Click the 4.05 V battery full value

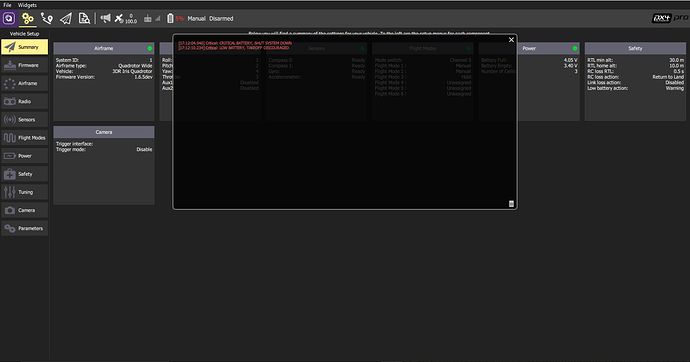(570, 60)
